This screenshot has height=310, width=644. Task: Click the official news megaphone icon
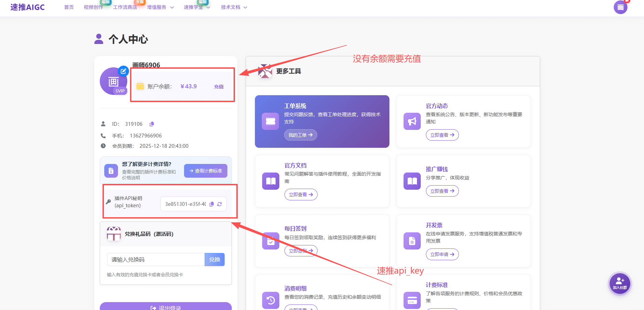(x=412, y=121)
